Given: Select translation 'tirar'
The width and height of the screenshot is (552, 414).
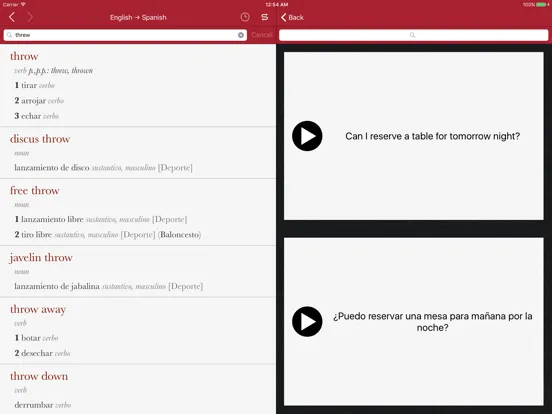Looking at the screenshot, I should click(x=29, y=85).
